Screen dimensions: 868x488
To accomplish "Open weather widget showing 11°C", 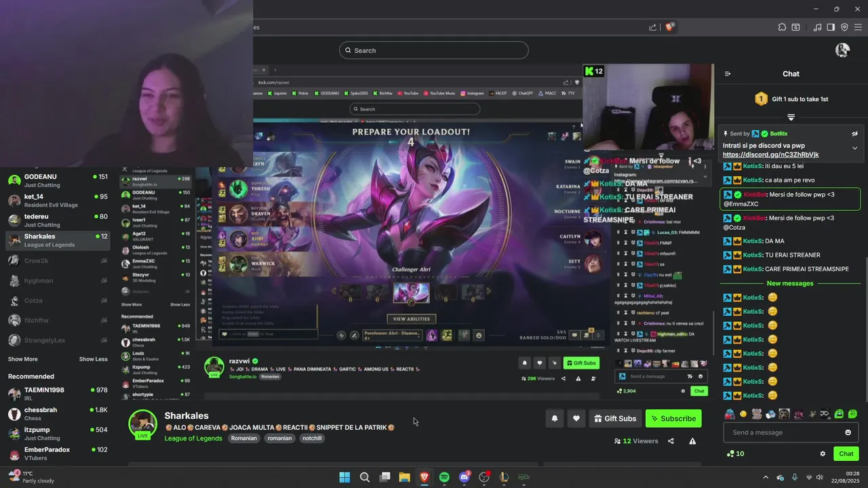I will pos(31,477).
